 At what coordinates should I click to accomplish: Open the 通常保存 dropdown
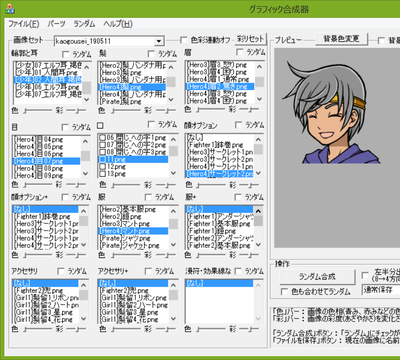(x=381, y=290)
